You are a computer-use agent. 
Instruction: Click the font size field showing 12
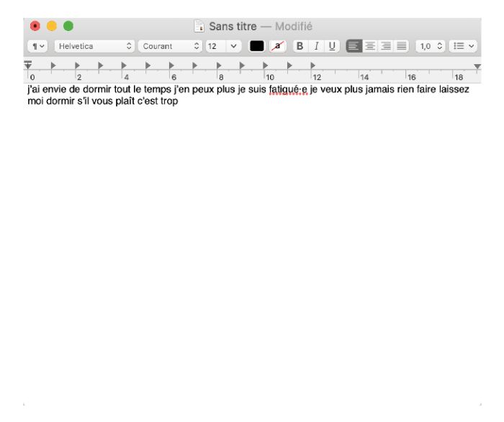click(216, 46)
